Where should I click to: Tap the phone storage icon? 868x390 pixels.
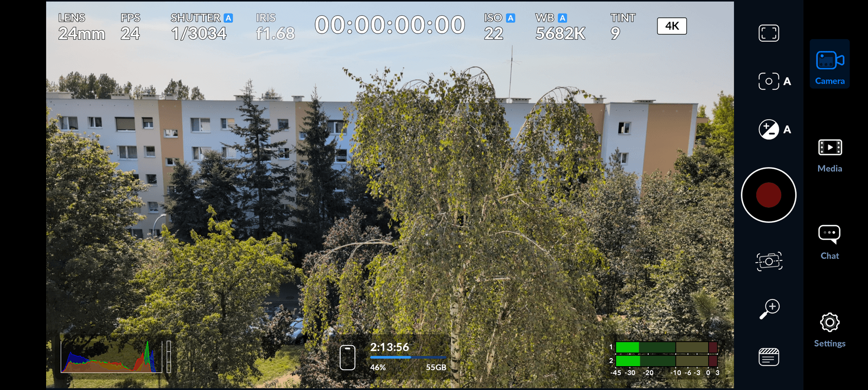tap(347, 357)
